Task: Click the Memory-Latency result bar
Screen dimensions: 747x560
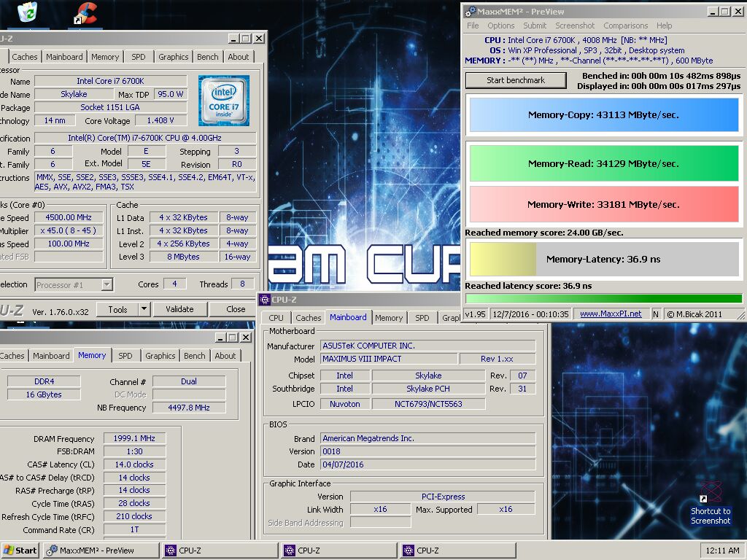Action: [603, 259]
